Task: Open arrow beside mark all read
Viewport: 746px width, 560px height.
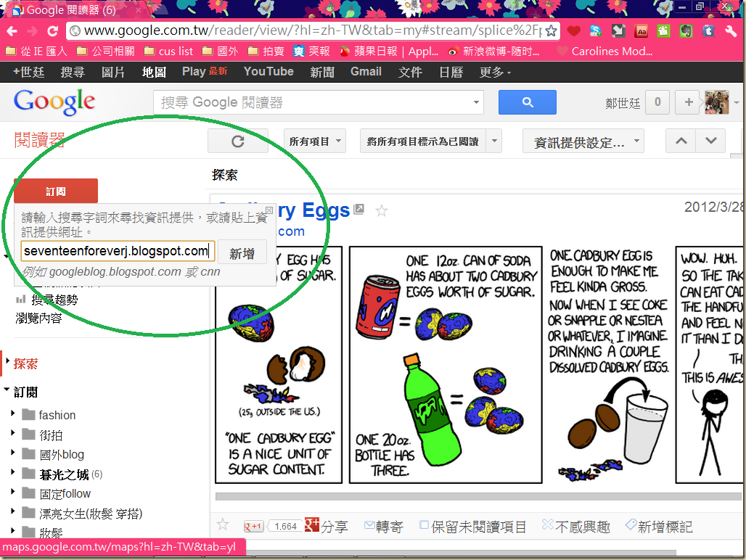Action: 494,141
